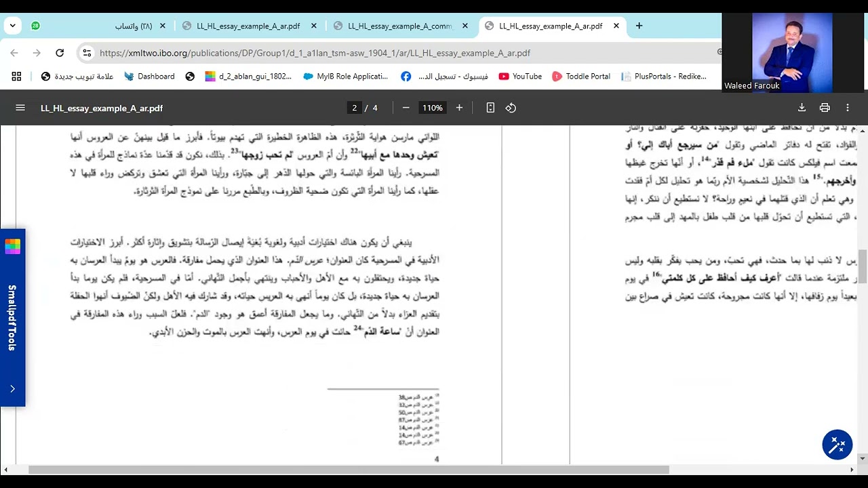Open the Chrome apps grid
The height and width of the screenshot is (488, 868).
coord(16,77)
